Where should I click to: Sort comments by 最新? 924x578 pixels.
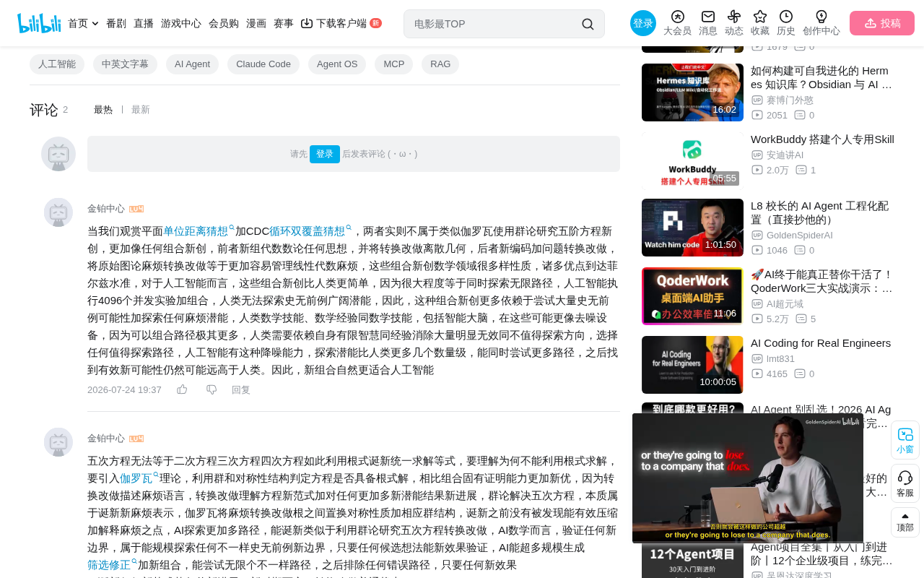[x=141, y=110]
